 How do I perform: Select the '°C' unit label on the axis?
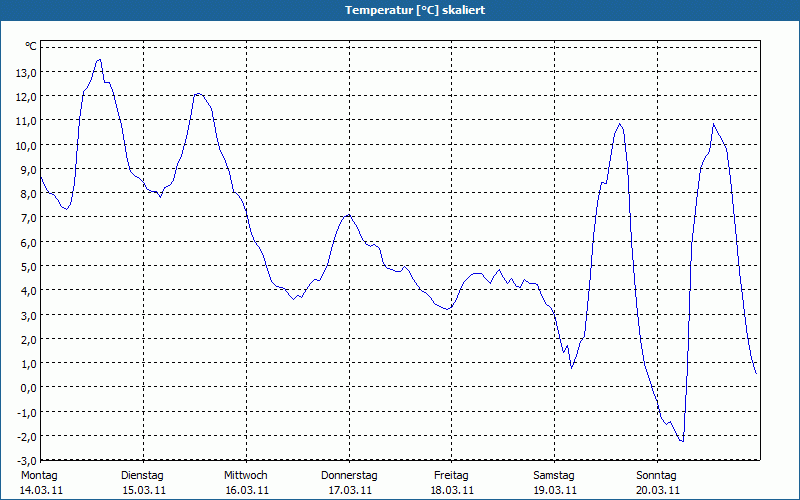point(31,46)
